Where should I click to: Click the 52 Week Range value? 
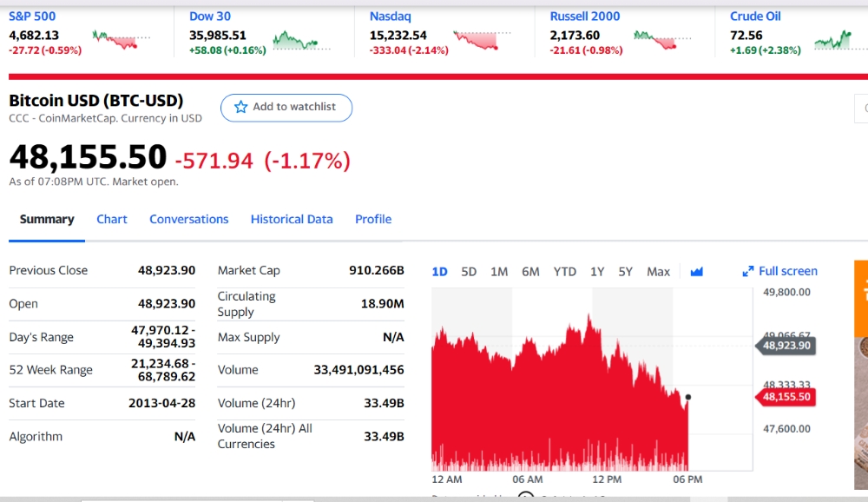pos(163,370)
